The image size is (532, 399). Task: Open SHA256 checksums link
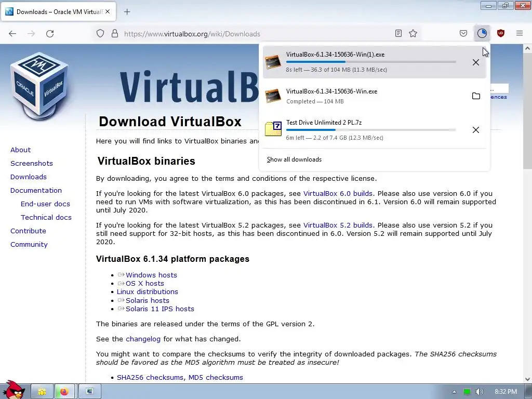[150, 377]
